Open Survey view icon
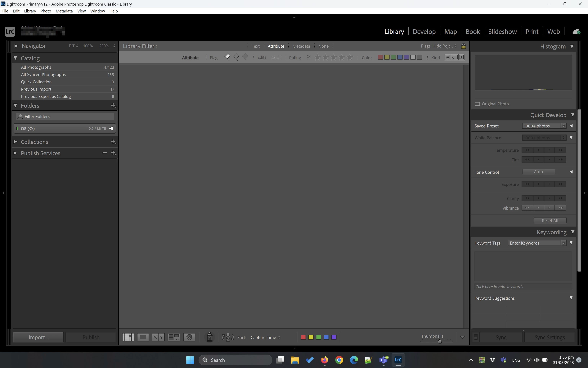 tap(174, 337)
